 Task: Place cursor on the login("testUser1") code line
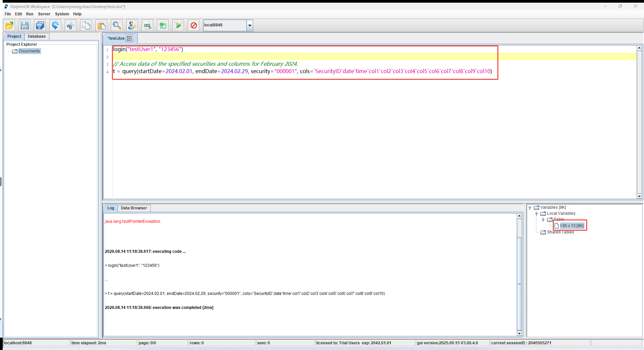(148, 49)
